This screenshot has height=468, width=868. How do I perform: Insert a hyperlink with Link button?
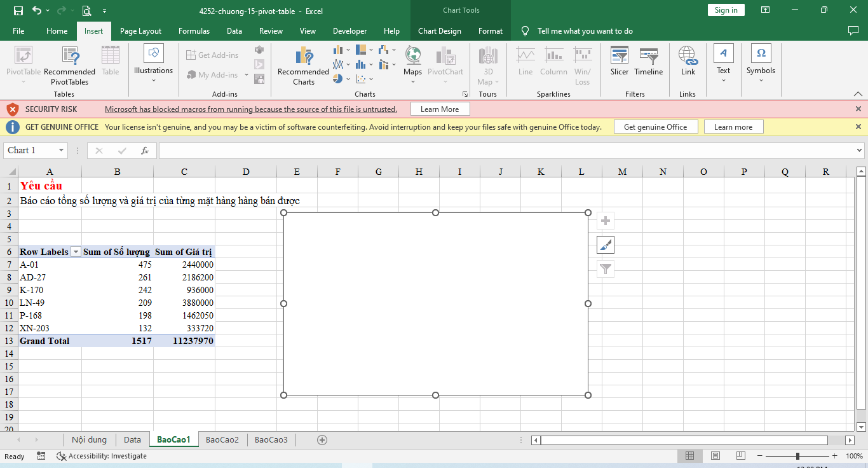click(x=688, y=61)
